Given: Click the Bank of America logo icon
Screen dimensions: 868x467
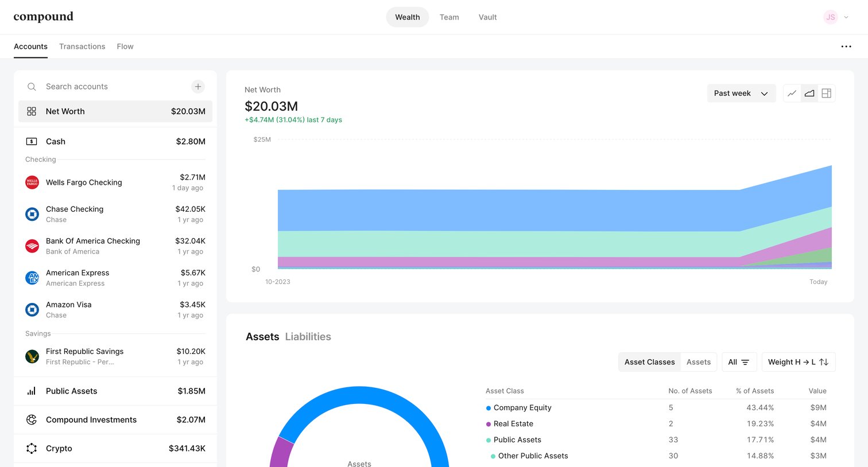Looking at the screenshot, I should [x=32, y=246].
